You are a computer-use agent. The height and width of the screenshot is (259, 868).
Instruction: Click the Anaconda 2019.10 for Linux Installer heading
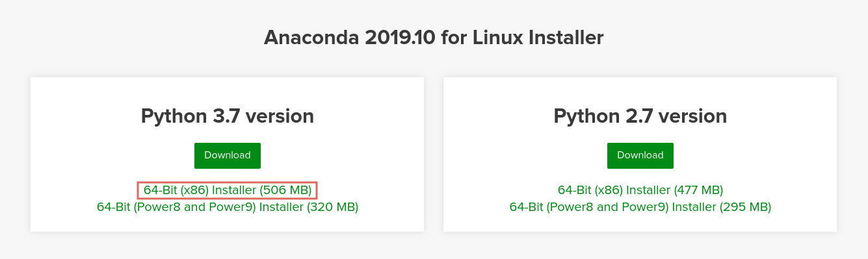[434, 37]
